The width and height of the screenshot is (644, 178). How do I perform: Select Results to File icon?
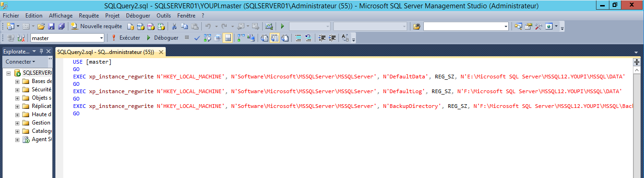pos(285,38)
